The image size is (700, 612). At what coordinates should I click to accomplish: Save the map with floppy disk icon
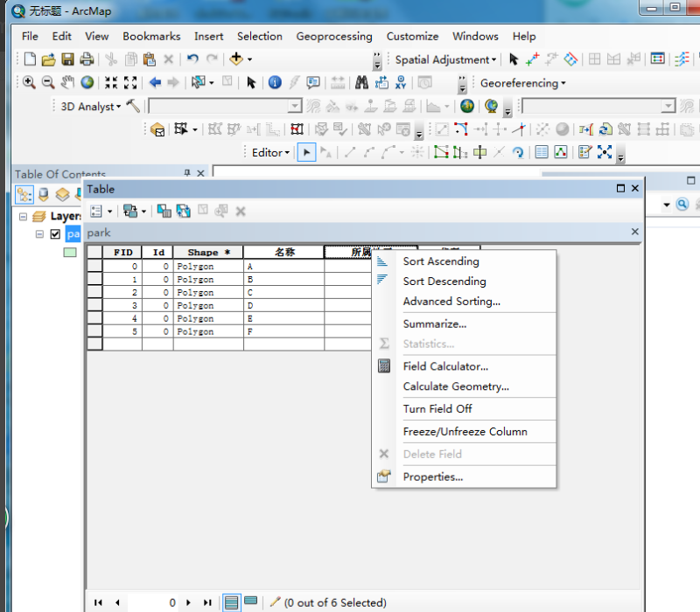tap(68, 59)
